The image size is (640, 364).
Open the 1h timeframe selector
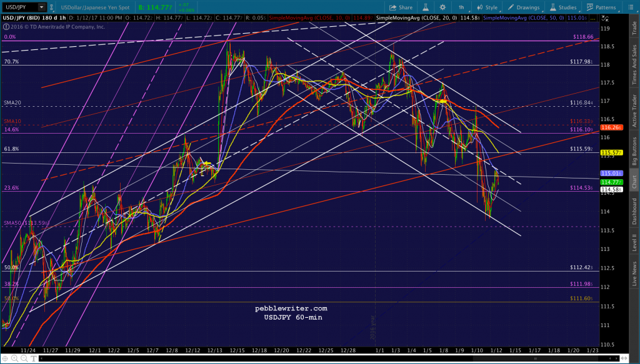[461, 7]
